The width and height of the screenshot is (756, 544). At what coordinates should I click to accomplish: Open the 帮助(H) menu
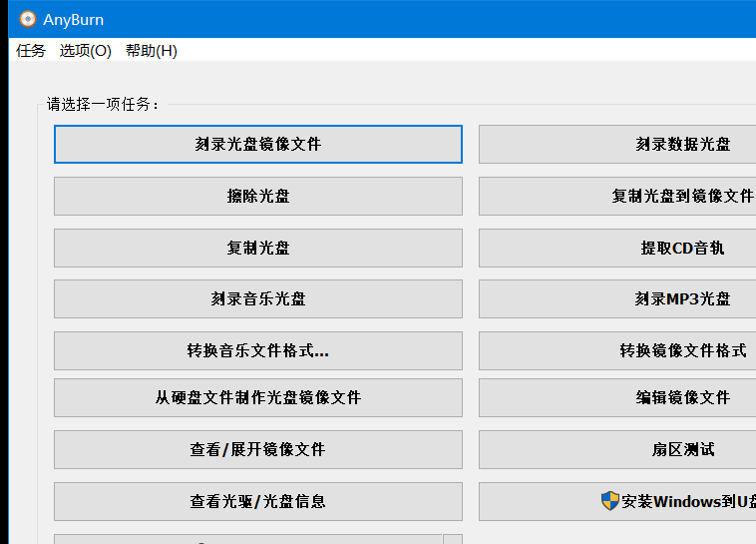152,51
